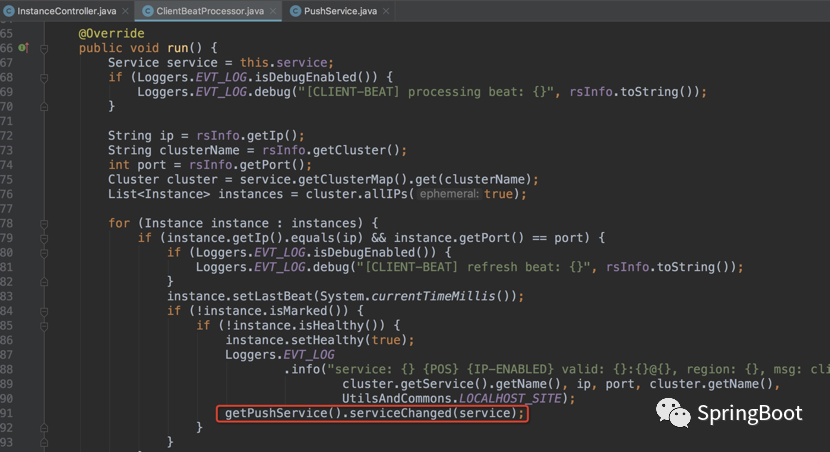The height and width of the screenshot is (452, 830).
Task: Collapse the isDebugEnabled if-block at line 68
Action: point(44,78)
